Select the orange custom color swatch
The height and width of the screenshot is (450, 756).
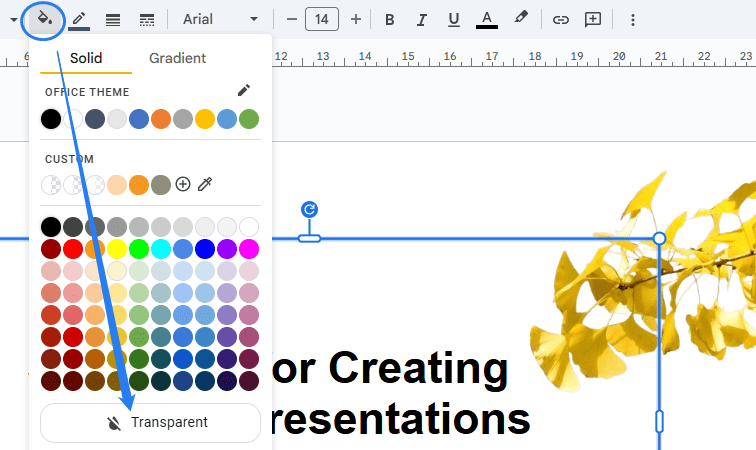click(139, 185)
